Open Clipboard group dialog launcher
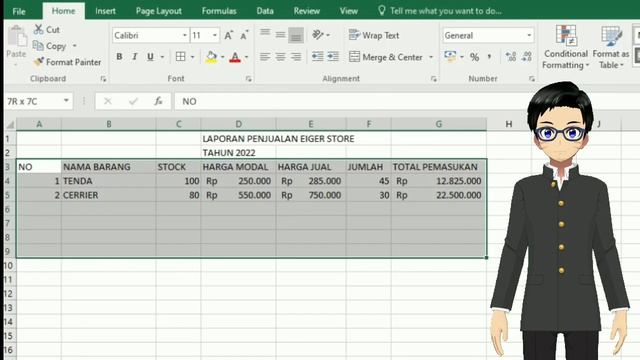This screenshot has width=640, height=360. (x=103, y=79)
